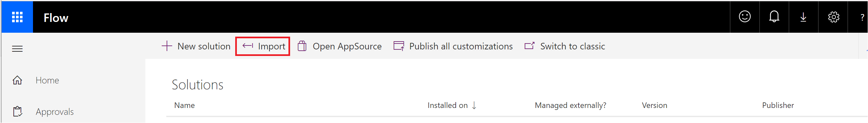868x123 pixels.
Task: Click the help question mark icon
Action: pyautogui.click(x=862, y=17)
